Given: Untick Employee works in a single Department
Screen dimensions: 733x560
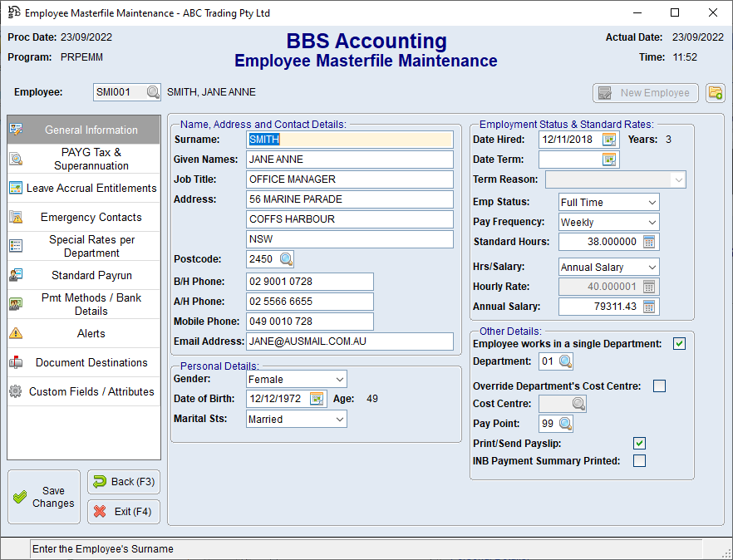Looking at the screenshot, I should coord(679,344).
